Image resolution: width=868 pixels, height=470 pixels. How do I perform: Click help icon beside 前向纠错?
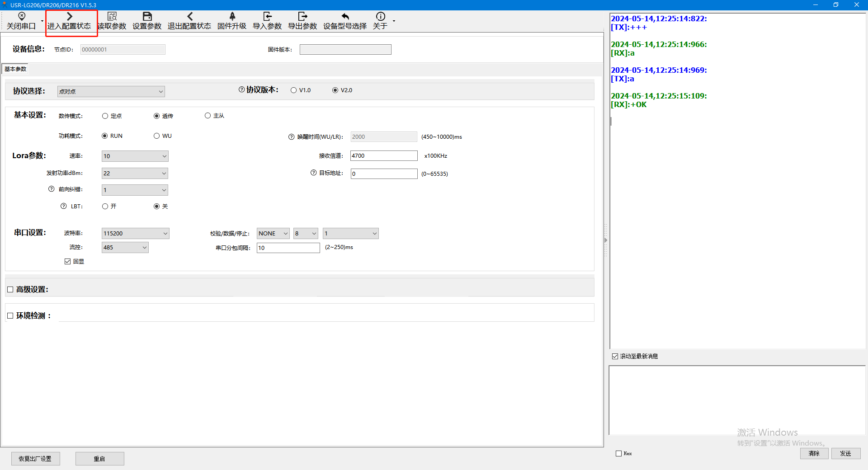(52, 189)
